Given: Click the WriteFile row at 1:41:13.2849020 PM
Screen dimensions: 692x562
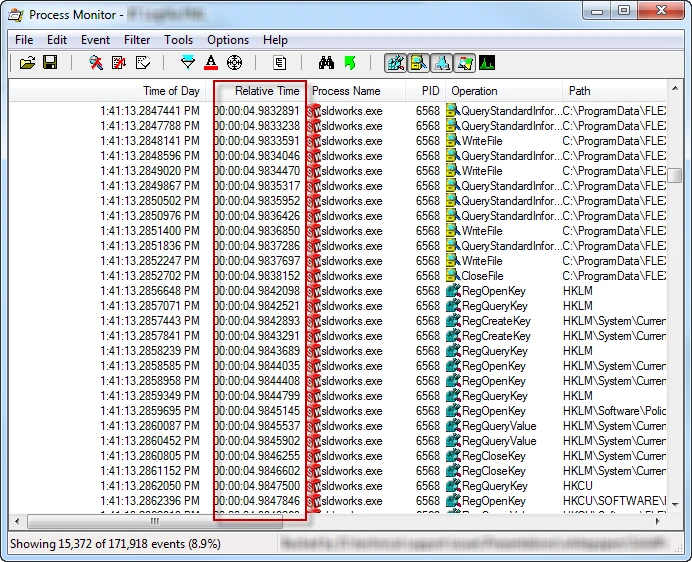Looking at the screenshot, I should tap(338, 171).
